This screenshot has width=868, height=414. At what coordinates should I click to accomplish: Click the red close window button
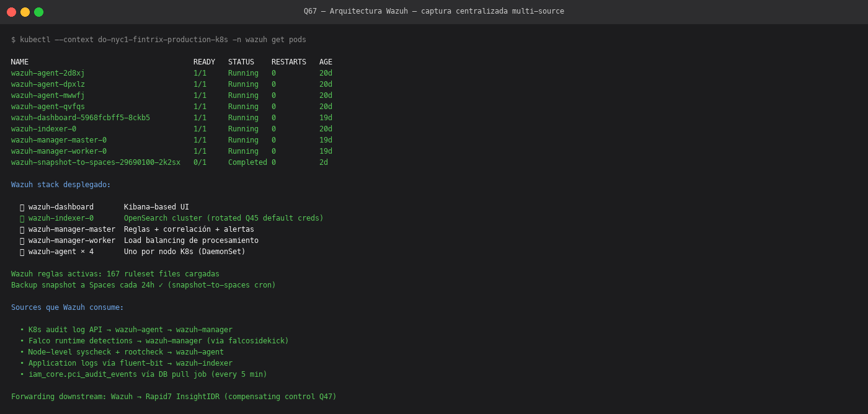11,12
